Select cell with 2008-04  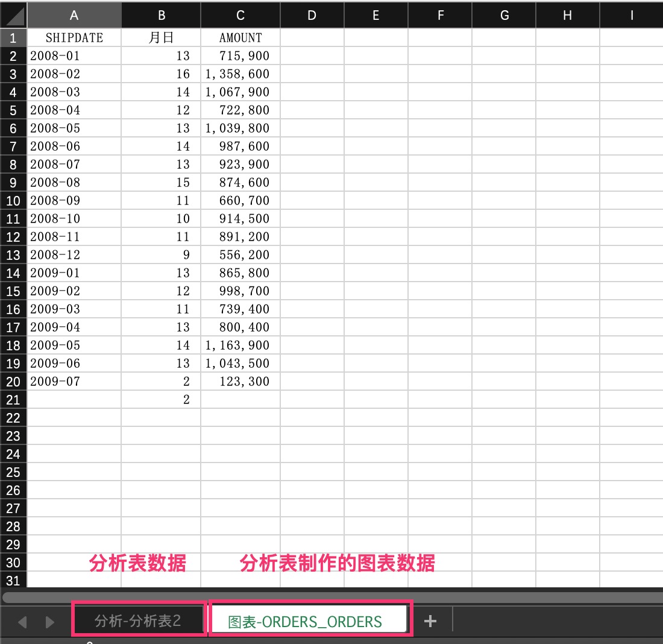pyautogui.click(x=74, y=110)
